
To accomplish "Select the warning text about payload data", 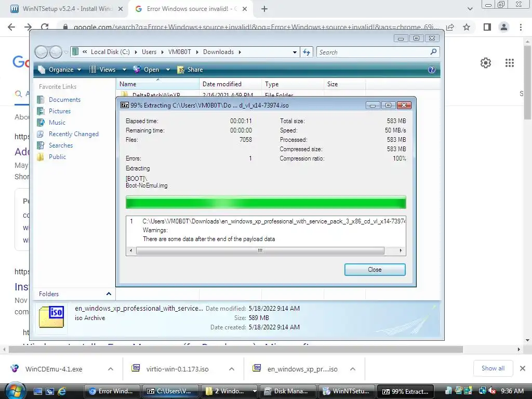I will (209, 239).
